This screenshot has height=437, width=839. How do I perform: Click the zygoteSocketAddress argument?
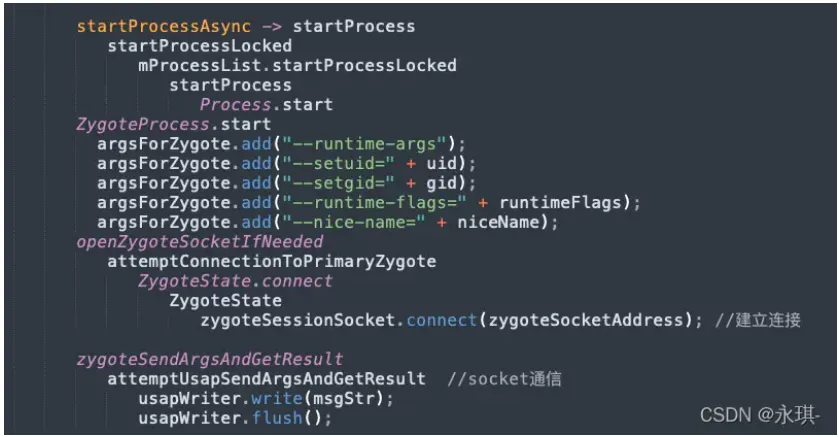click(x=586, y=320)
